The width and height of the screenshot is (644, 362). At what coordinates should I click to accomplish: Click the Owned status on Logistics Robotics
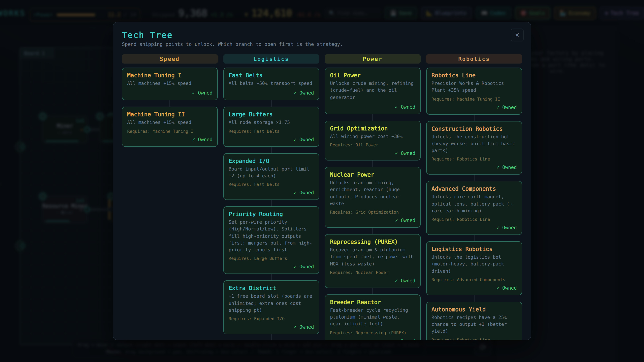pos(506,288)
